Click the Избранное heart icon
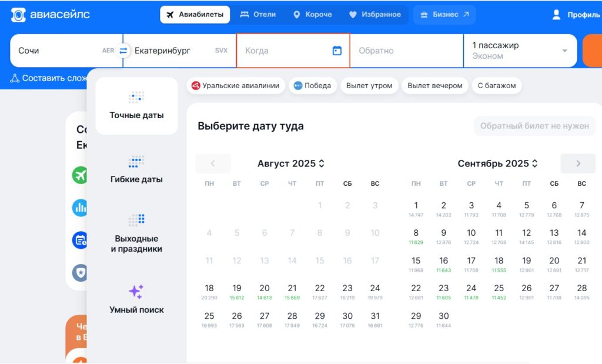The width and height of the screenshot is (602, 364). pos(353,15)
